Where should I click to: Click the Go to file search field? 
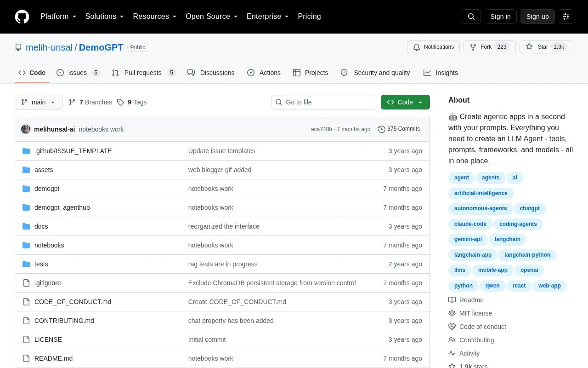(324, 102)
